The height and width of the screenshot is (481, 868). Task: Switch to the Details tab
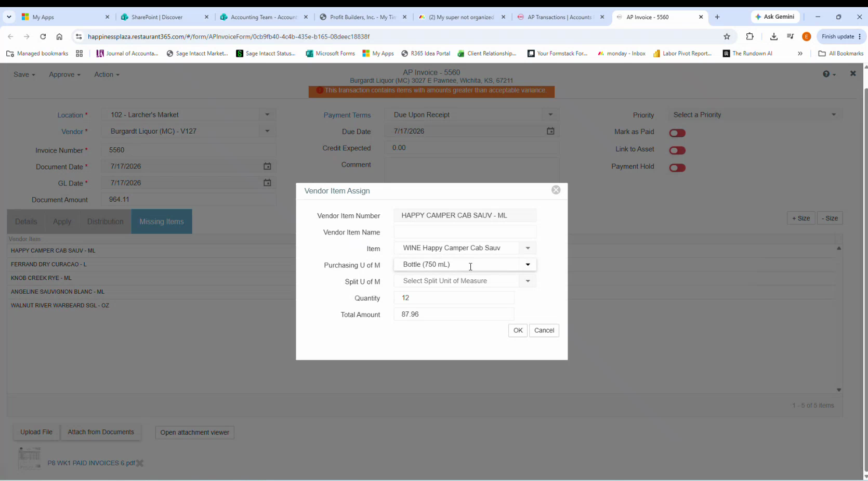tap(26, 222)
